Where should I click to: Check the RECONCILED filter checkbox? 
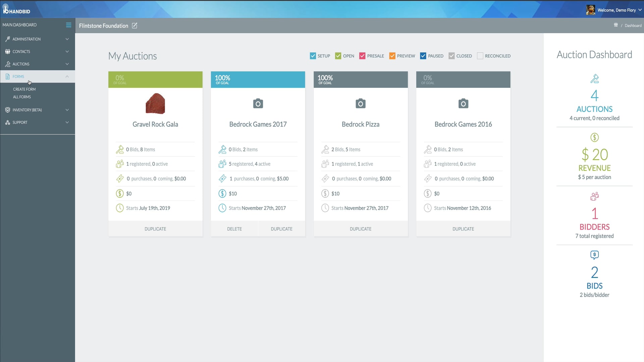[x=480, y=56]
